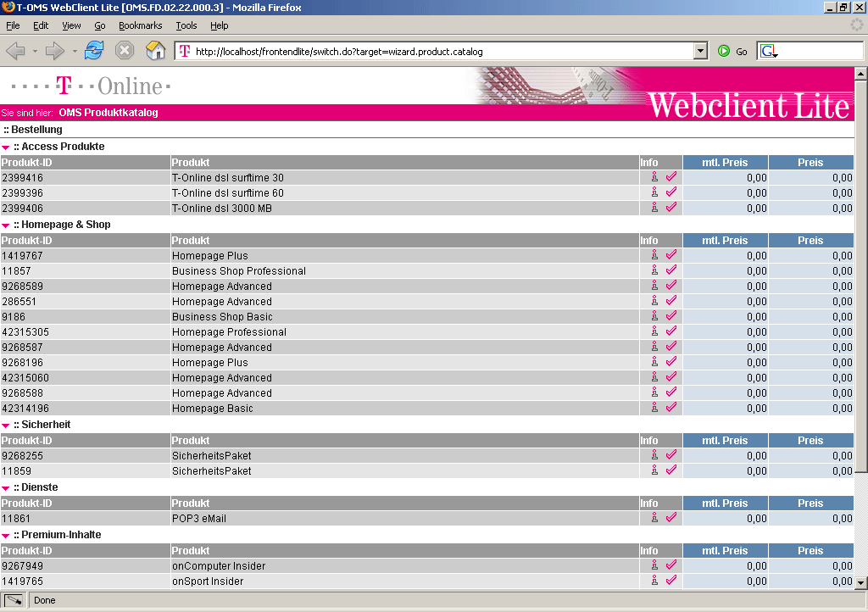The image size is (868, 612).
Task: Click the OMS Produktkatalog breadcrumb link
Action: (x=108, y=113)
